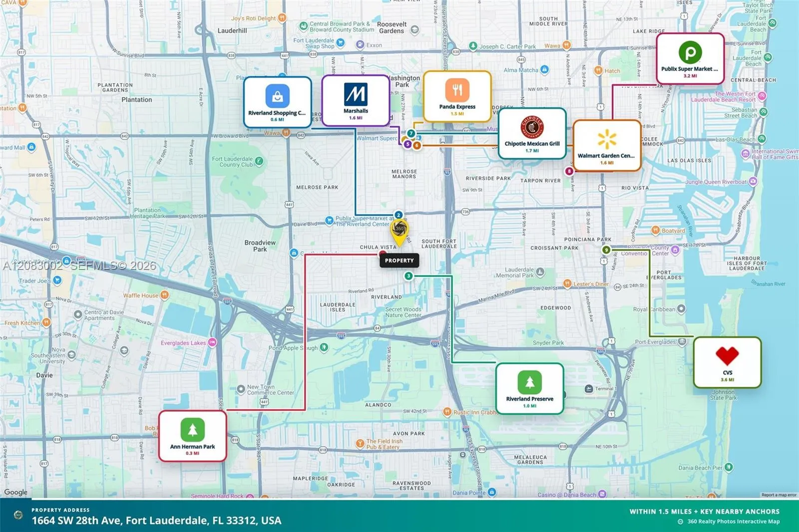Open the New Town Commerce Center marker
The image size is (799, 532).
[x=241, y=389]
